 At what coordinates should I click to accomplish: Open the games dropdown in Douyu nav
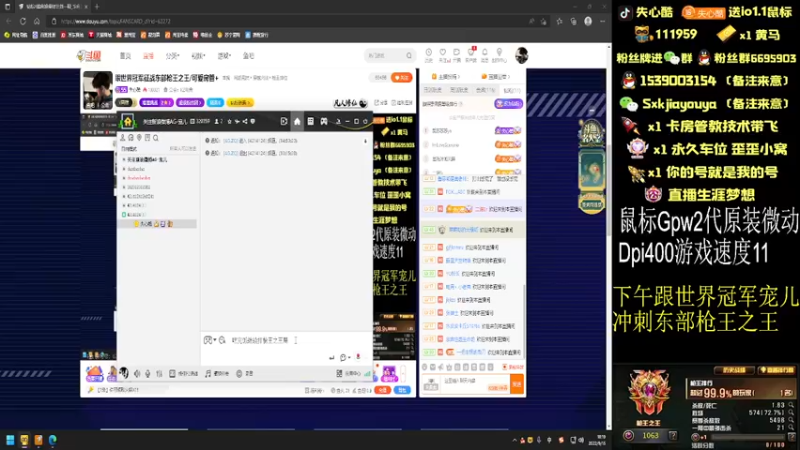pyautogui.click(x=224, y=56)
